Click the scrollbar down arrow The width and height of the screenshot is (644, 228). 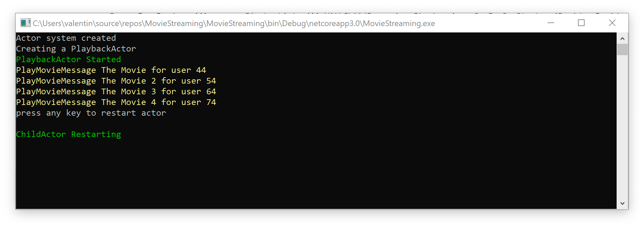point(622,203)
